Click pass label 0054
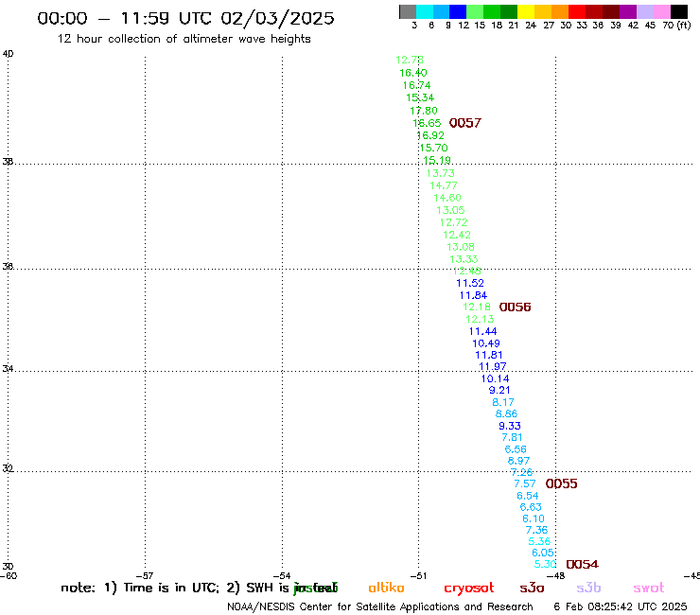This screenshot has width=700, height=615. point(582,564)
